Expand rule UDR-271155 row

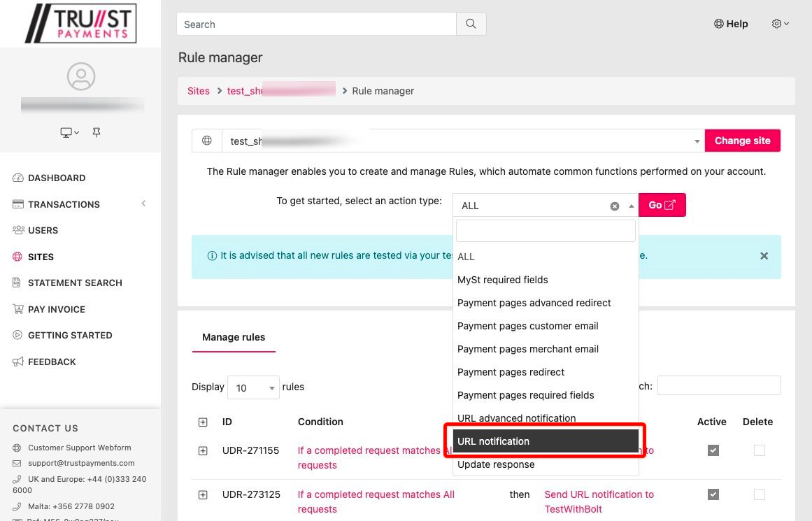coord(203,451)
